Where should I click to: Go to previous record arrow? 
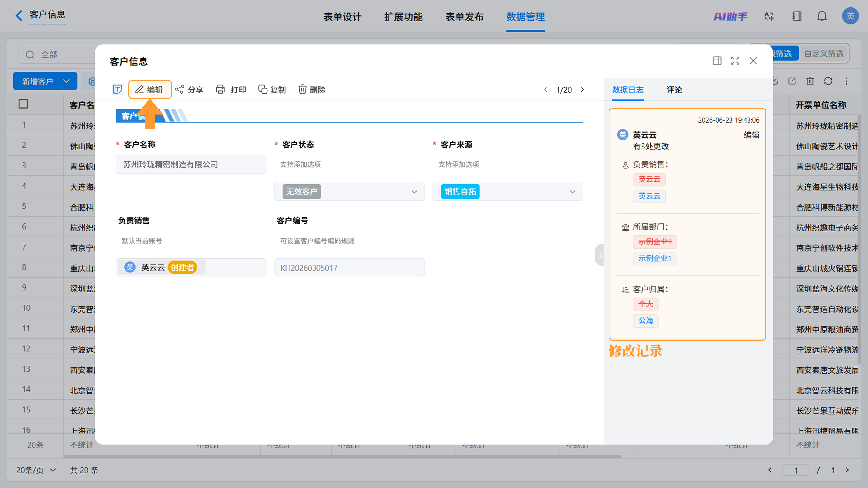pos(545,90)
